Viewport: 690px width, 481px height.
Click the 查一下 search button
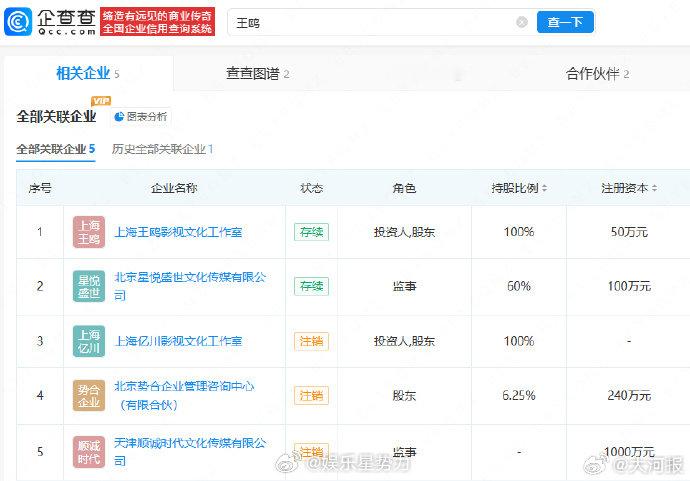[565, 22]
